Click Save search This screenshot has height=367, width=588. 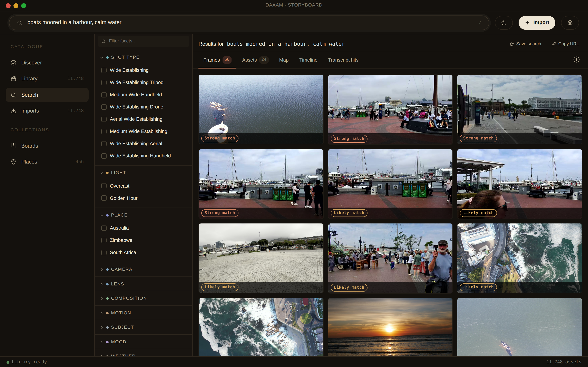[x=525, y=44]
